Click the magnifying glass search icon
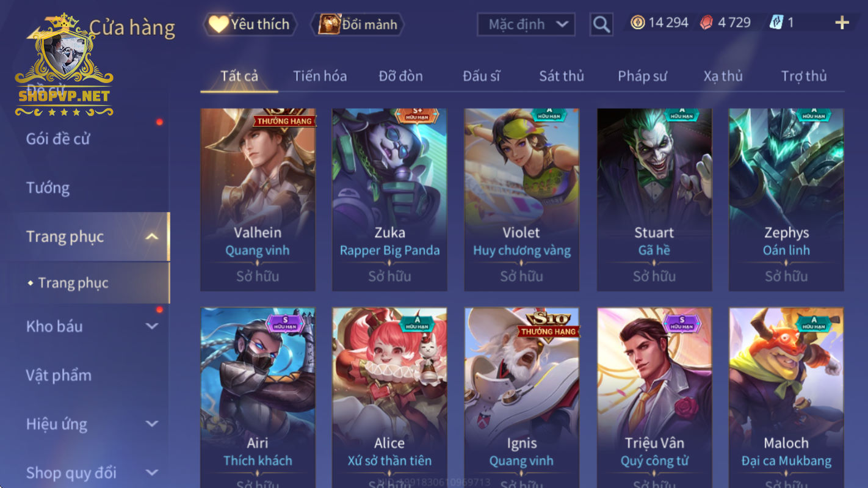This screenshot has width=868, height=488. 601,24
